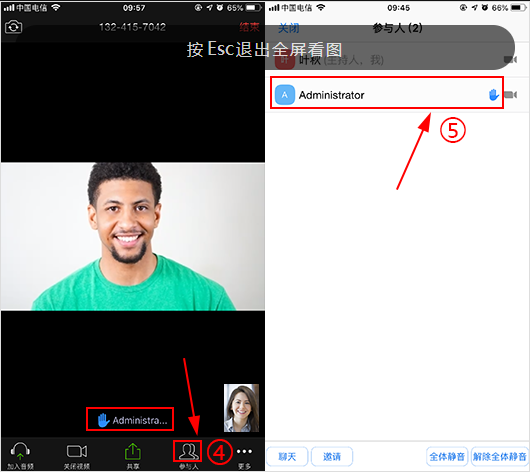Tap the 邀请 invite button
The width and height of the screenshot is (530, 472).
332,456
